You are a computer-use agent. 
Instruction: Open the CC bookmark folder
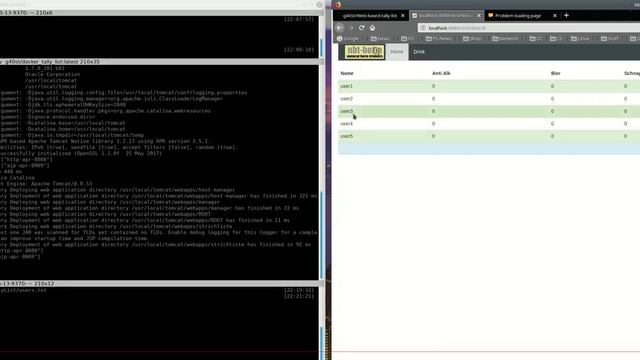point(536,38)
